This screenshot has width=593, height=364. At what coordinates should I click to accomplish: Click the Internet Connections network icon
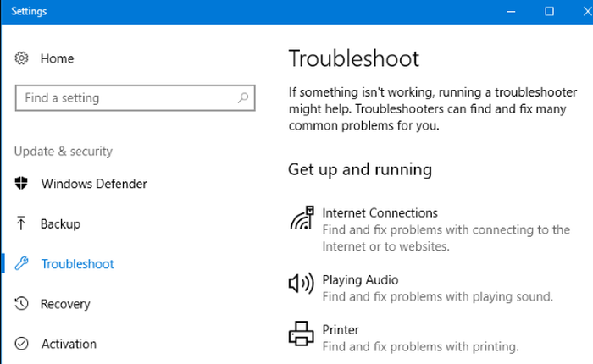click(302, 218)
